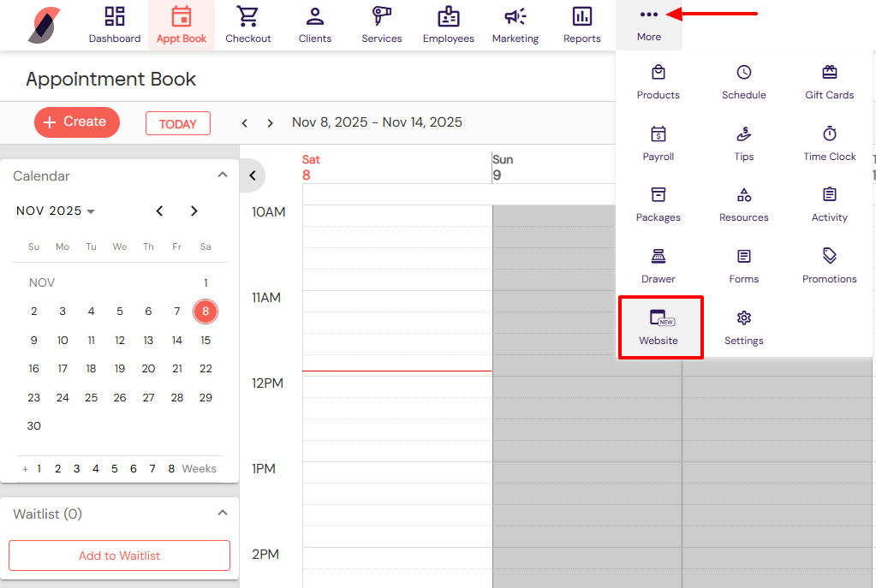Click the Add to Waitlist button
Viewport: 876px width, 588px height.
tap(119, 555)
